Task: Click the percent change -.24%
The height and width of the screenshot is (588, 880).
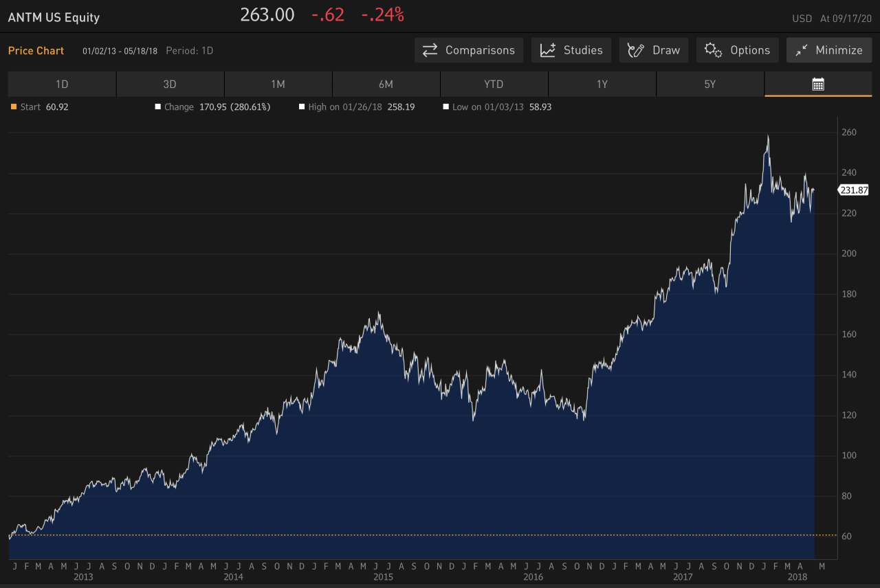Action: 383,14
